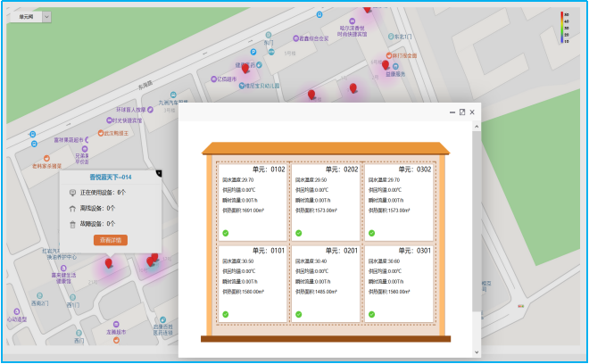
Task: Click green status check in unit 0101
Action: click(225, 314)
